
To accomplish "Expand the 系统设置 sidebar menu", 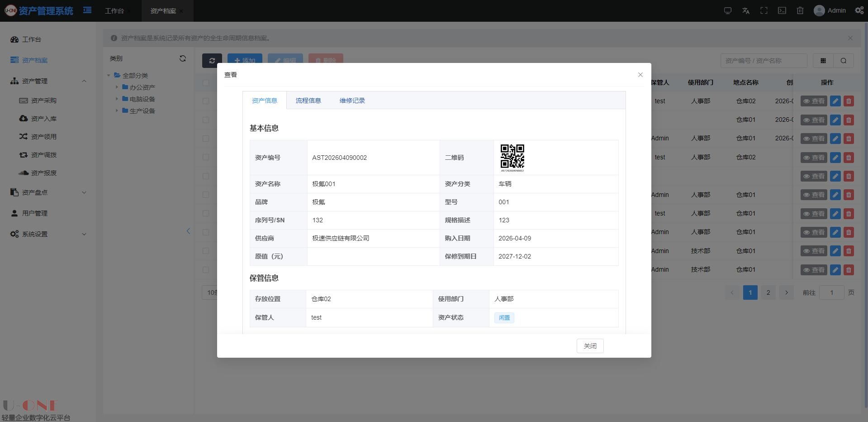I will coord(84,234).
